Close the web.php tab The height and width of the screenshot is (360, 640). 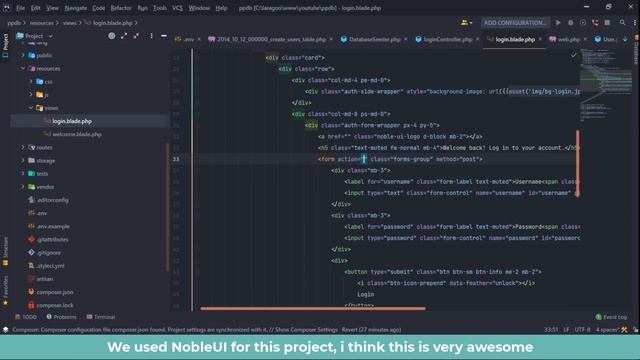point(585,39)
